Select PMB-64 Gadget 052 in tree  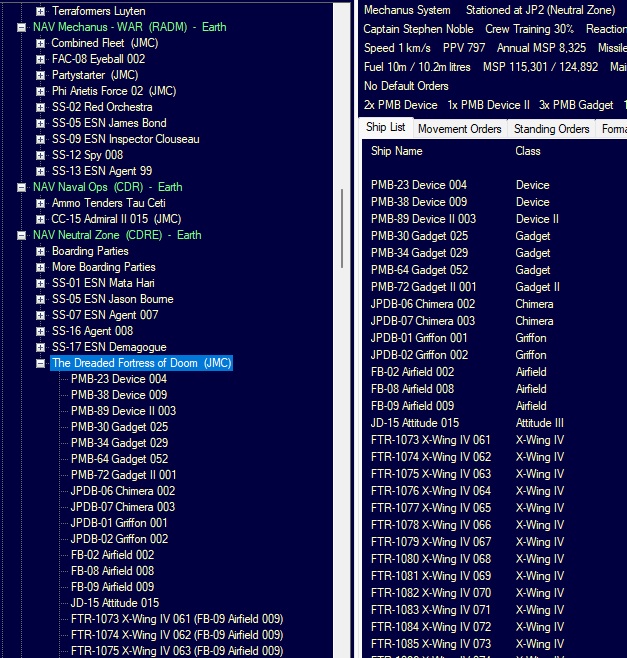(120, 459)
